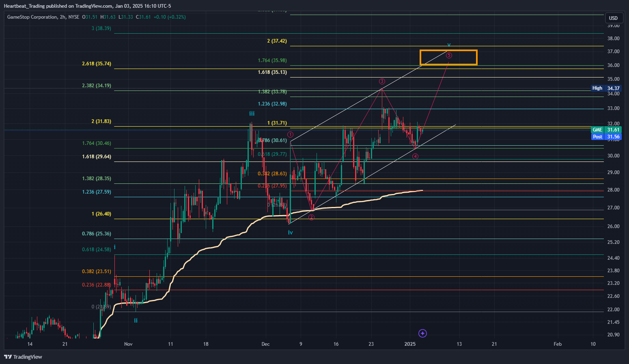Click the purple event marker on time axis
This screenshot has height=364, width=629.
422,334
